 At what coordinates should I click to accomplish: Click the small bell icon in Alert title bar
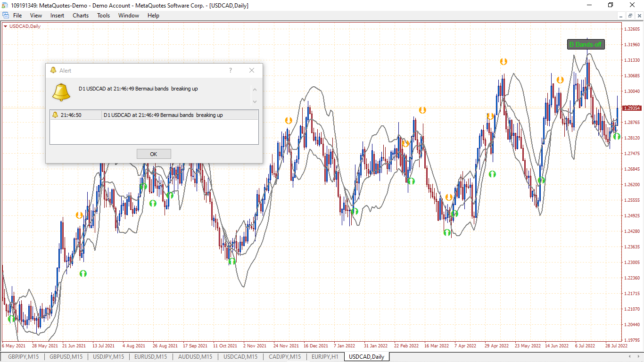[53, 70]
